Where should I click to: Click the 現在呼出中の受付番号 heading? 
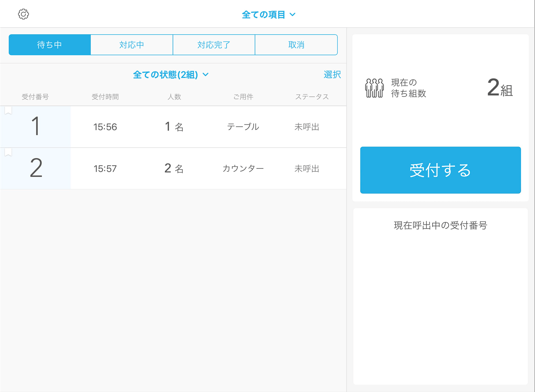pos(441,225)
